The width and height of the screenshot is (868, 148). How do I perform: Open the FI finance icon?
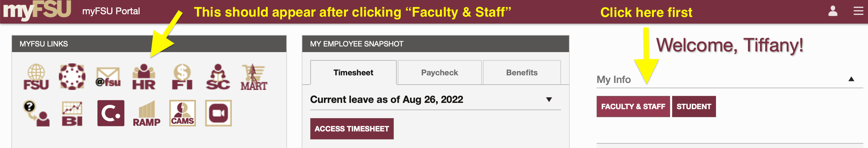pyautogui.click(x=182, y=77)
